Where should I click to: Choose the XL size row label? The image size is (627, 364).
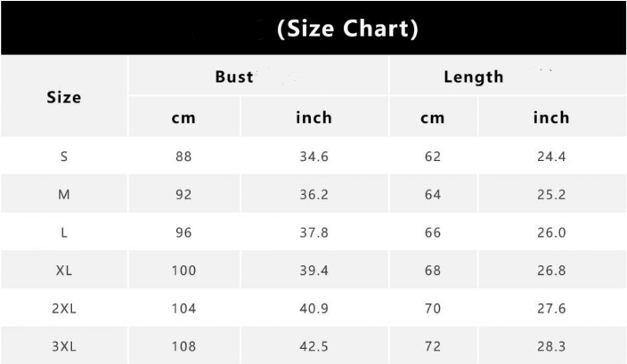pos(63,271)
